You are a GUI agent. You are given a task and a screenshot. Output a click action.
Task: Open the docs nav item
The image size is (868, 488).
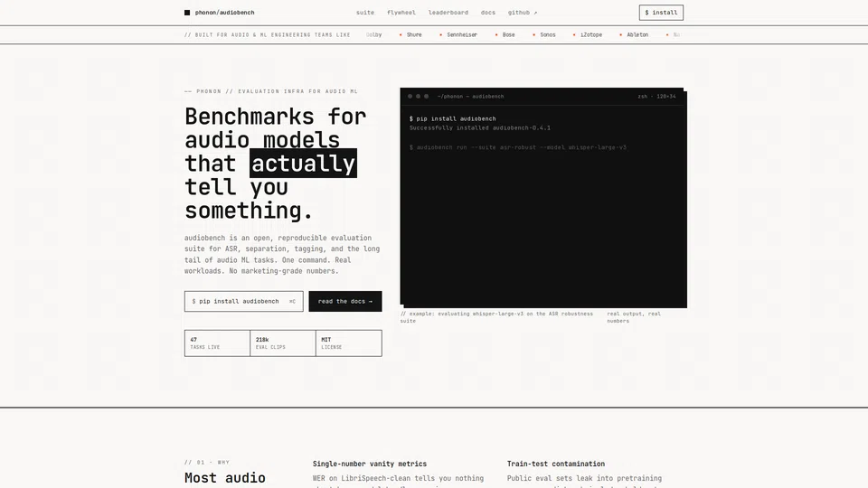coord(488,13)
